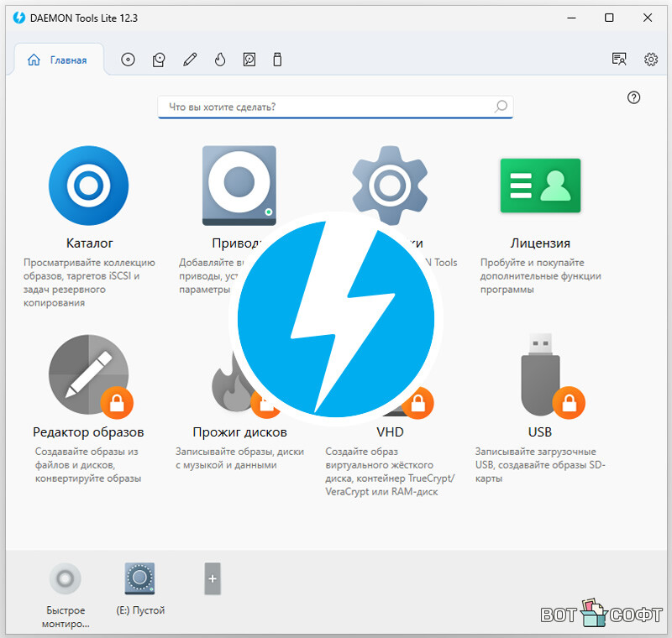Open the Редактор образов pencil tile
The width and height of the screenshot is (672, 638).
point(88,374)
